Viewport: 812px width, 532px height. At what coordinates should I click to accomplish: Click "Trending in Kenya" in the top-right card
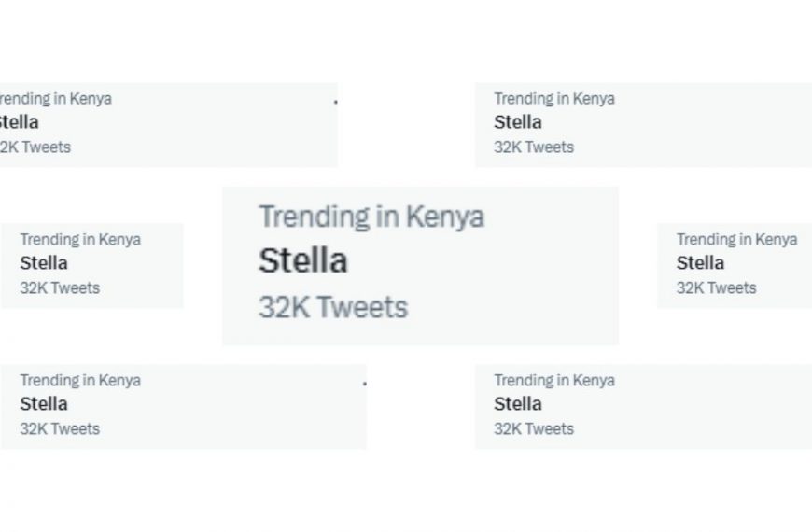click(x=553, y=98)
